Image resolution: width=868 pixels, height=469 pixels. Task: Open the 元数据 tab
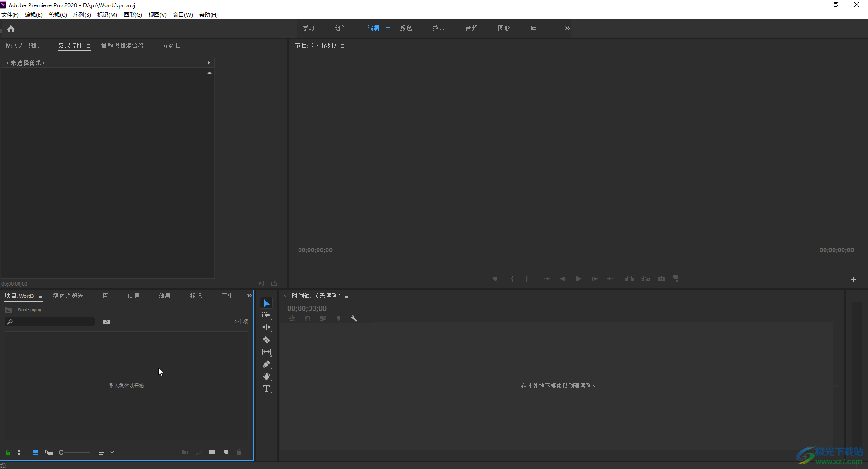(172, 45)
